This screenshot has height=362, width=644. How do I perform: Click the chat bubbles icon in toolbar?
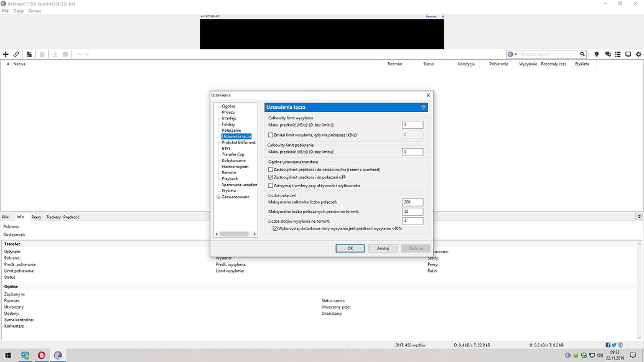[608, 55]
